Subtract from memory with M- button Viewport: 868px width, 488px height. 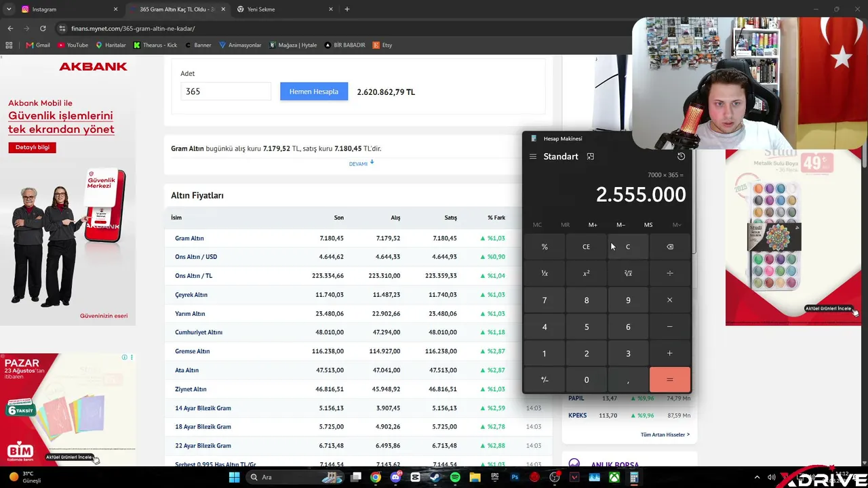pyautogui.click(x=620, y=225)
